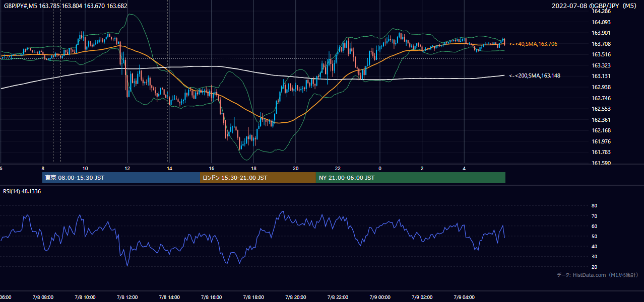Click price level 162.168 on the axis
The image size is (644, 302).
point(601,130)
